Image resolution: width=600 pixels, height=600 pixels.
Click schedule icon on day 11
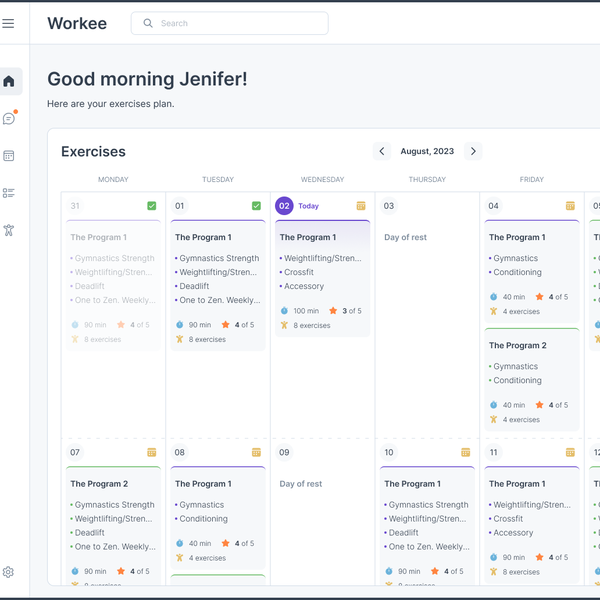click(570, 452)
